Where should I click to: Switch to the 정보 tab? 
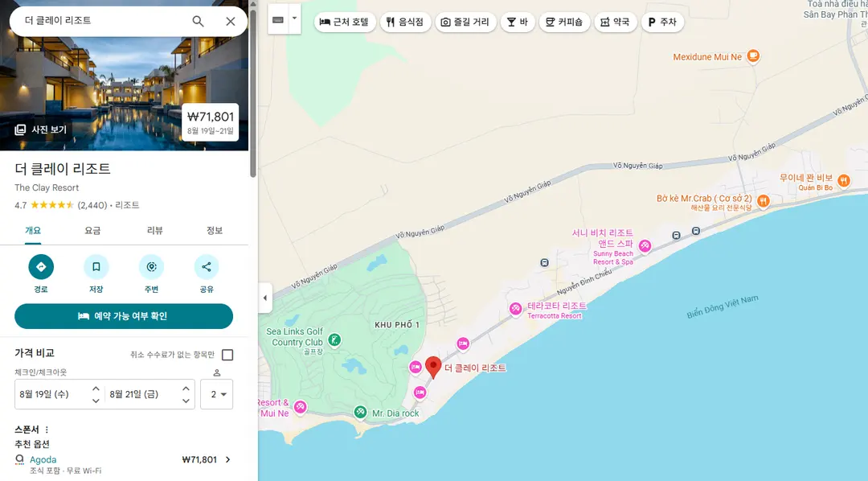[x=215, y=231]
